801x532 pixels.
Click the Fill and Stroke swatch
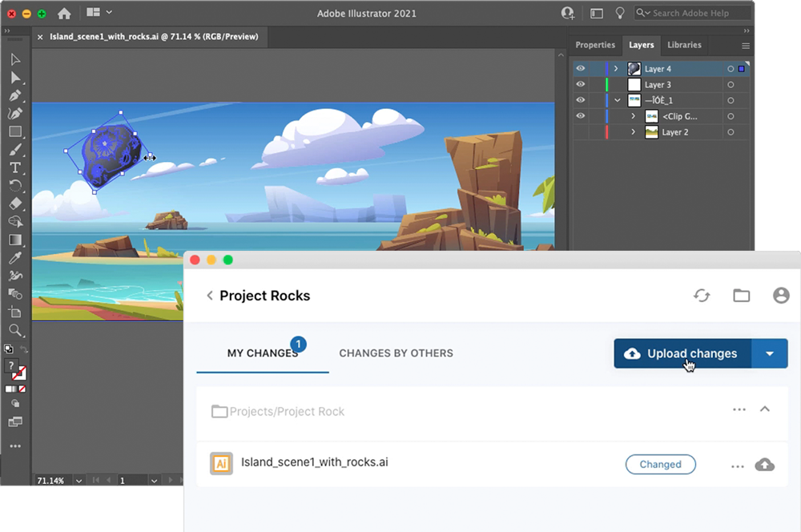[x=14, y=369]
